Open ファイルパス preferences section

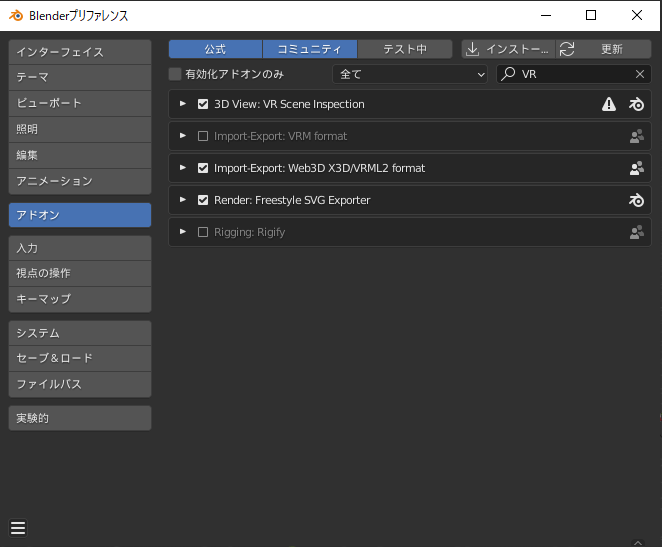(x=80, y=385)
